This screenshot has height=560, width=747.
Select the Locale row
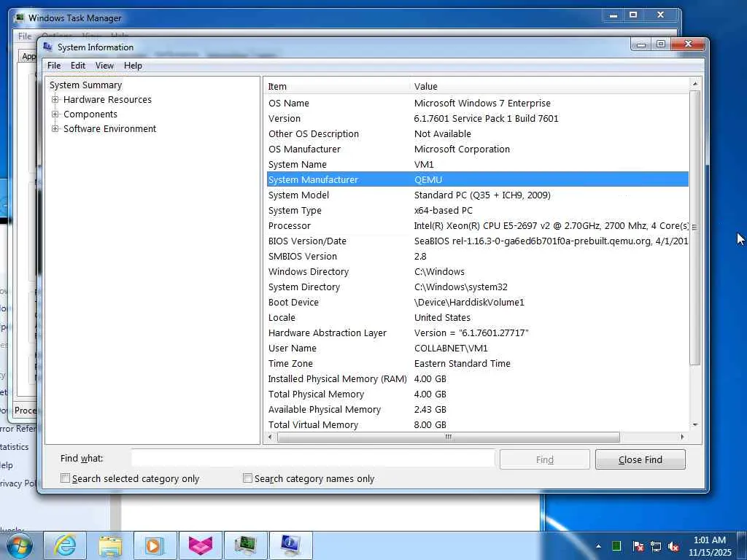[x=478, y=317]
